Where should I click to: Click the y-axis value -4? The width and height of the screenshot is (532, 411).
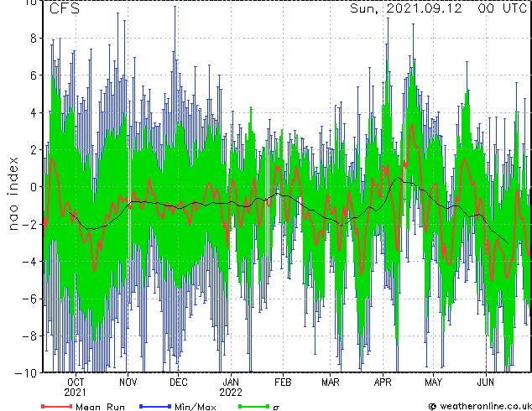click(x=29, y=262)
